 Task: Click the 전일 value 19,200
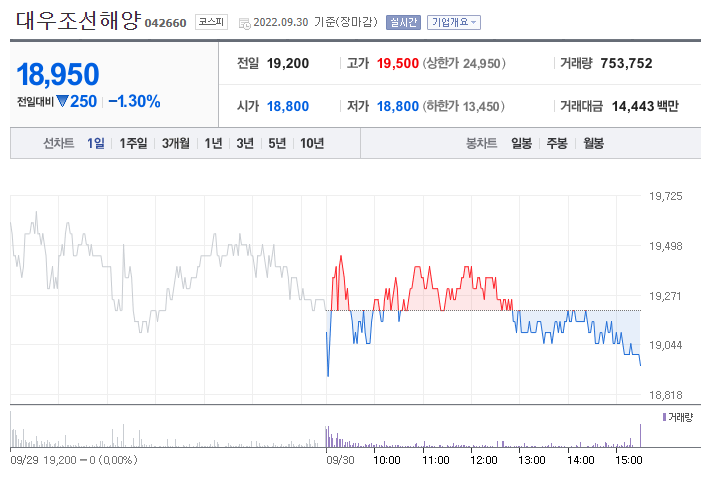[288, 63]
